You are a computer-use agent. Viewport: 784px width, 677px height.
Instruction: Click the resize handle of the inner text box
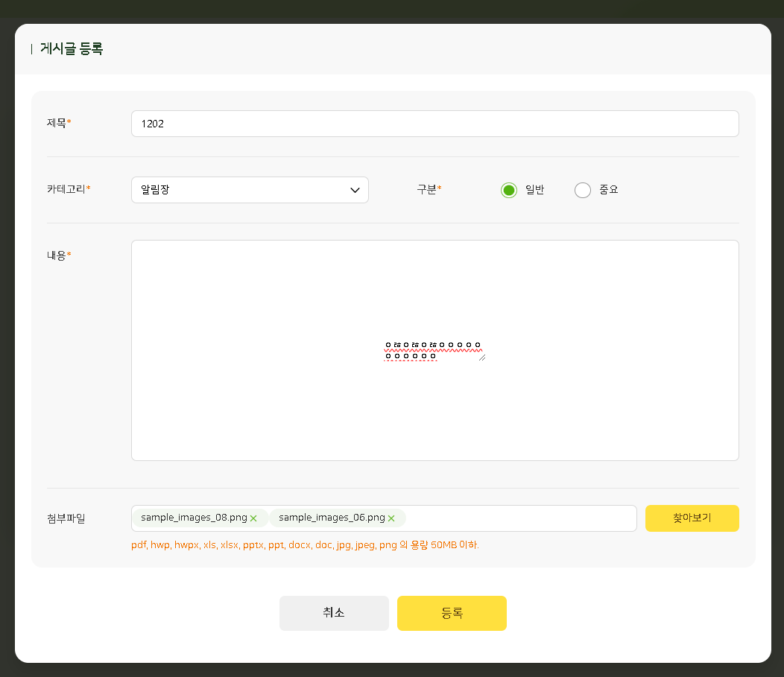481,358
